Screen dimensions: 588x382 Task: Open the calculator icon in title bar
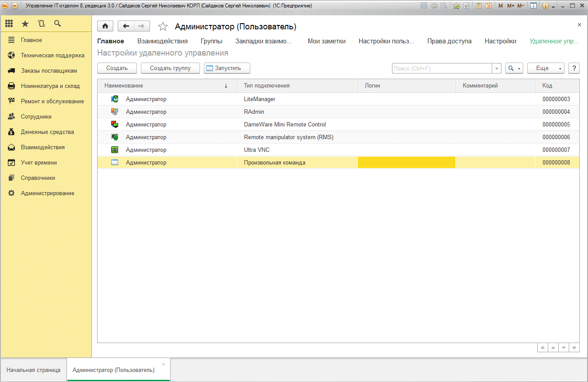pos(479,6)
